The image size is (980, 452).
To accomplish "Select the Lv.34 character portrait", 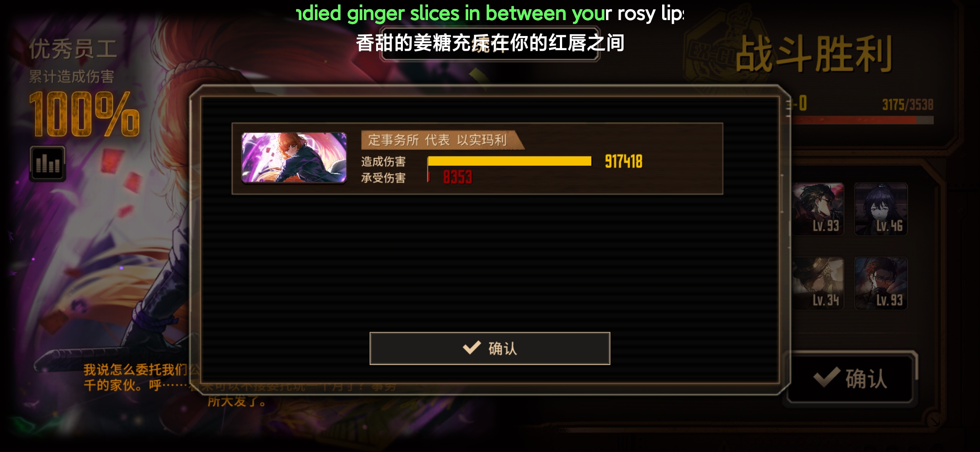I will click(818, 283).
